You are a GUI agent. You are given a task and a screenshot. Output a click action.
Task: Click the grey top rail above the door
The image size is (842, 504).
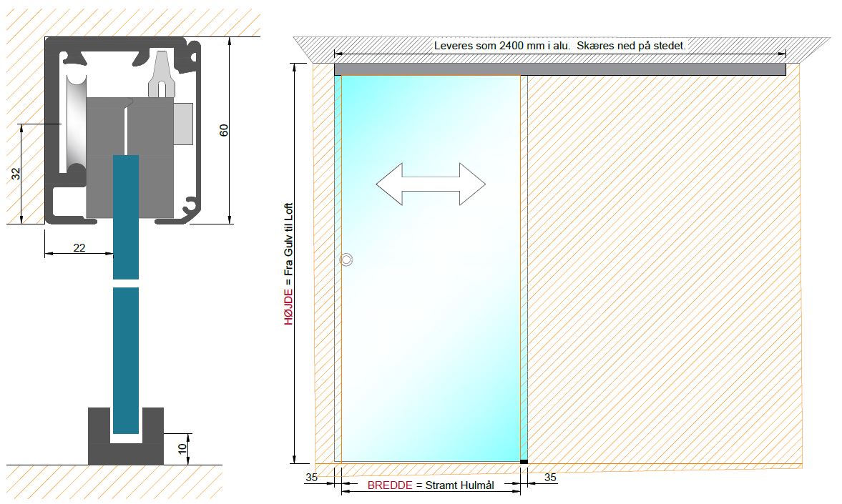point(559,69)
